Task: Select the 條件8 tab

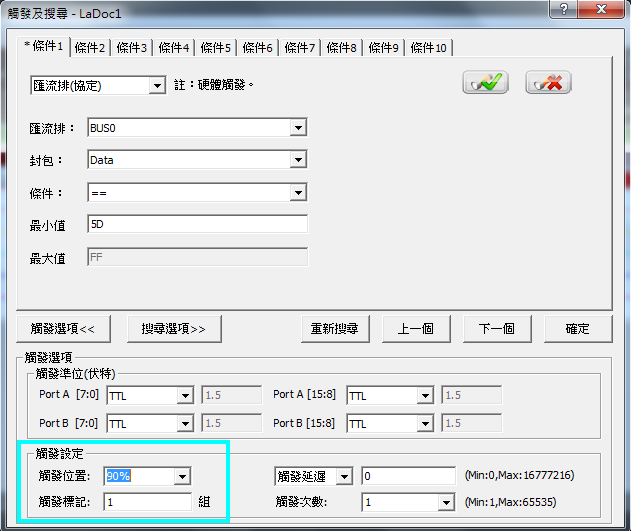Action: (342, 48)
